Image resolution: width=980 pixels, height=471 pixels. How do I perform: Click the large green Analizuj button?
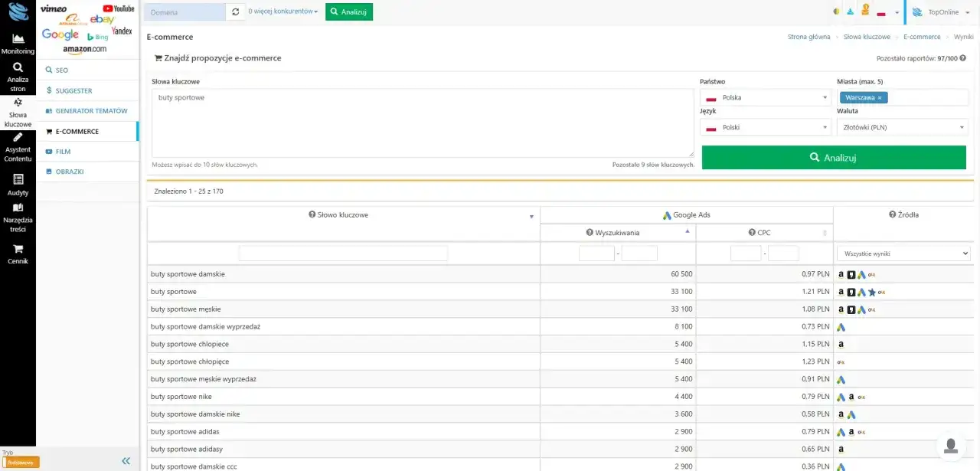click(834, 158)
